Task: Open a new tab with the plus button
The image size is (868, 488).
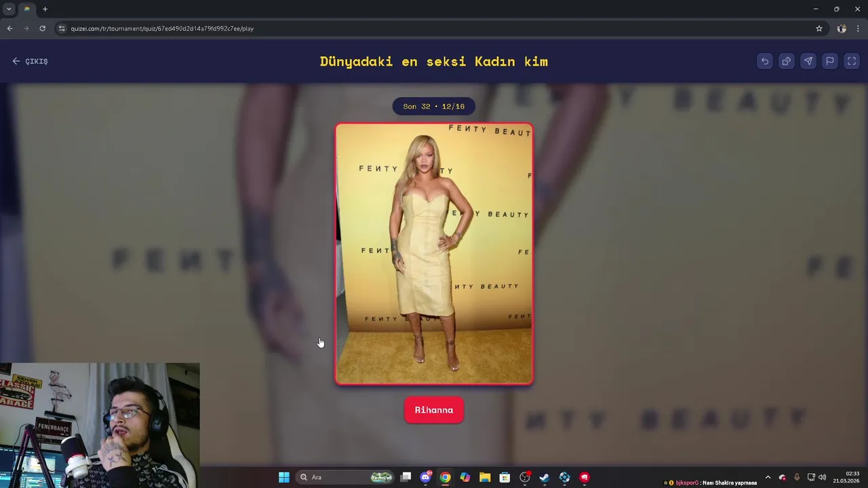Action: point(45,9)
